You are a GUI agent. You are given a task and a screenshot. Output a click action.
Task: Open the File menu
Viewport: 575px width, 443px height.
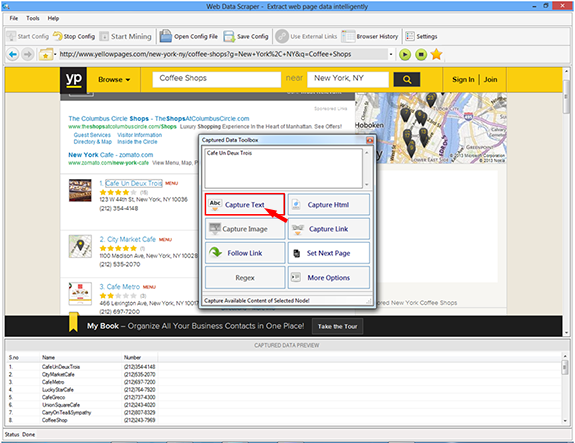14,18
